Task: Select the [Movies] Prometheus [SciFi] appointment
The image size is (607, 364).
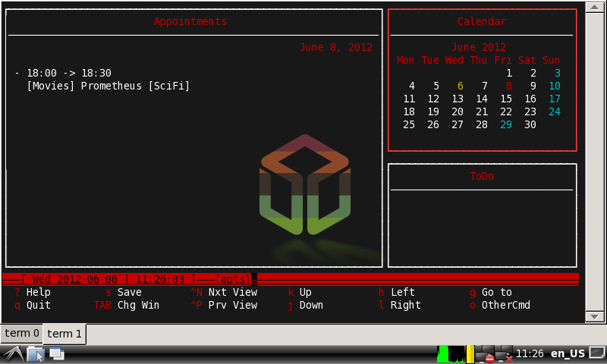Action: pos(108,86)
